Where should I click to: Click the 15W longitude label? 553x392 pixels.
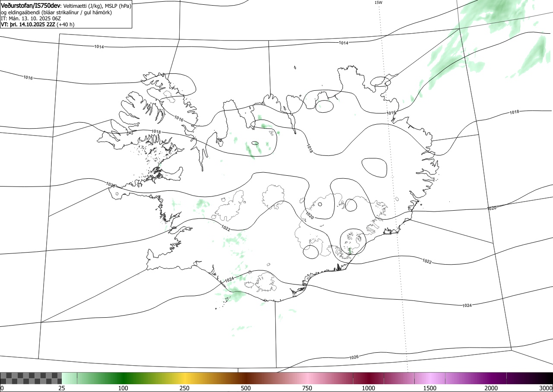378,3
